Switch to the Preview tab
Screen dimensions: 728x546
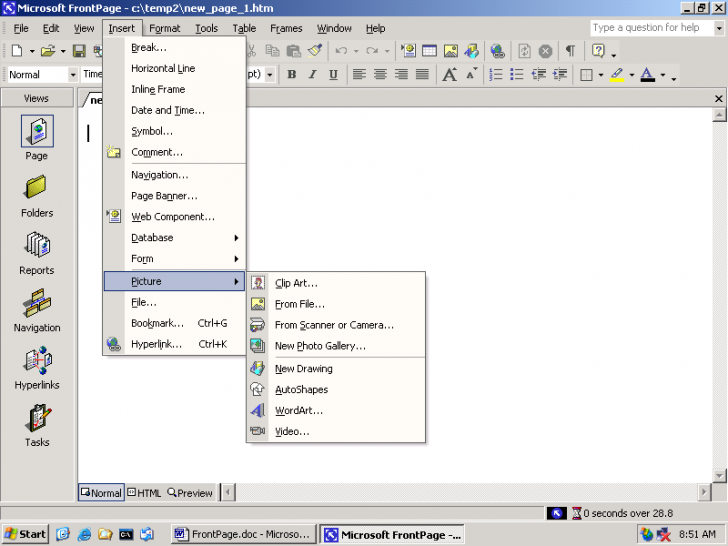point(190,493)
